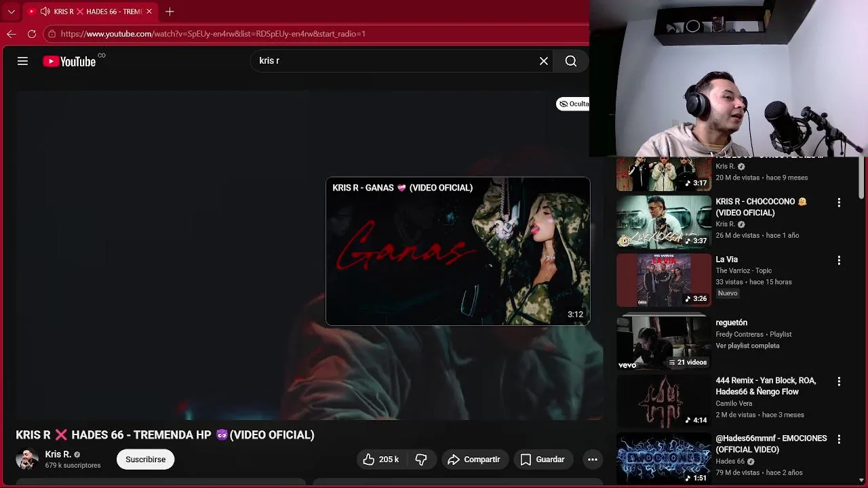Open a new browser tab with plus
This screenshot has width=868, height=488.
170,12
